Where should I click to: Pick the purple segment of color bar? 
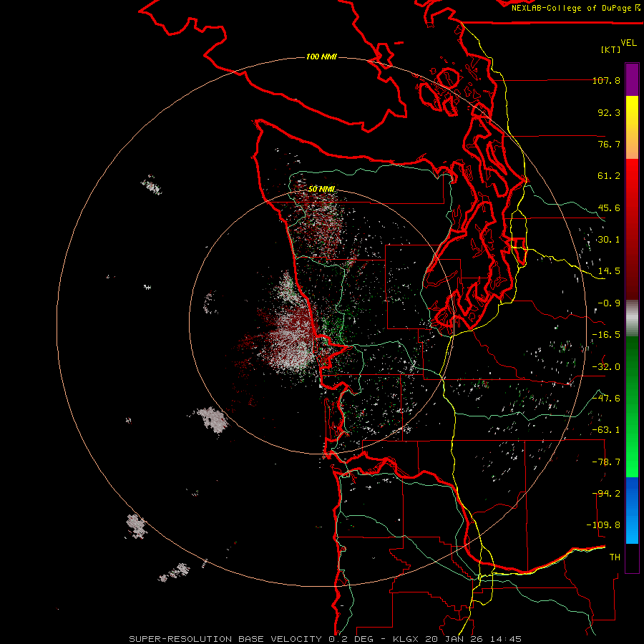pyautogui.click(x=632, y=80)
